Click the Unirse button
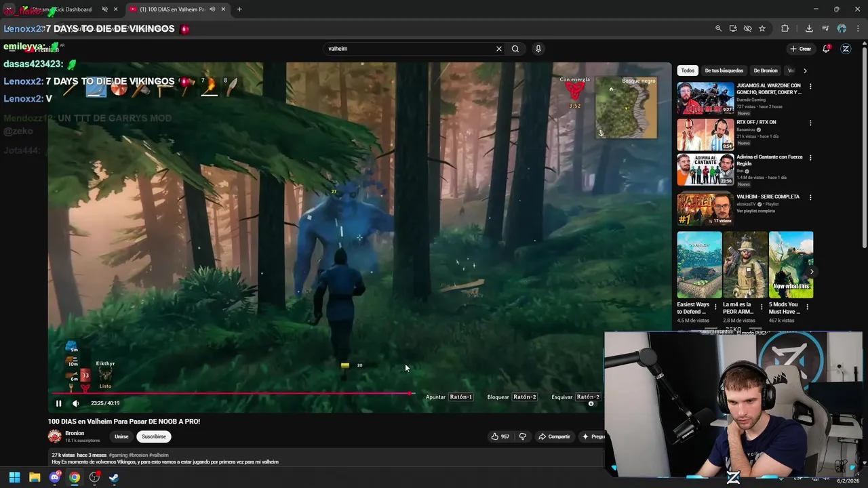 pyautogui.click(x=121, y=436)
